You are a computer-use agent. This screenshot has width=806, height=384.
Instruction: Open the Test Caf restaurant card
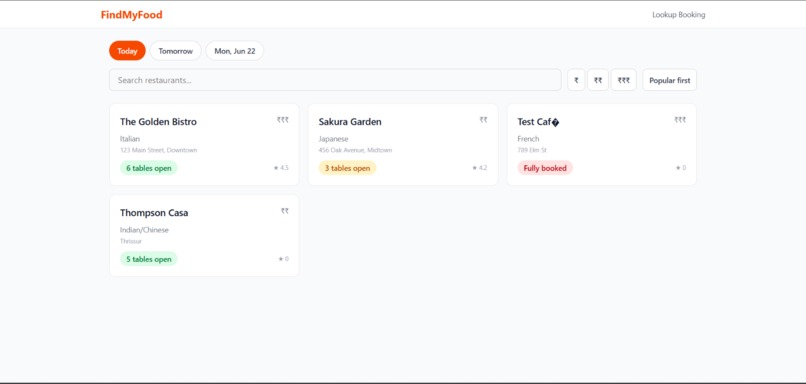point(601,144)
